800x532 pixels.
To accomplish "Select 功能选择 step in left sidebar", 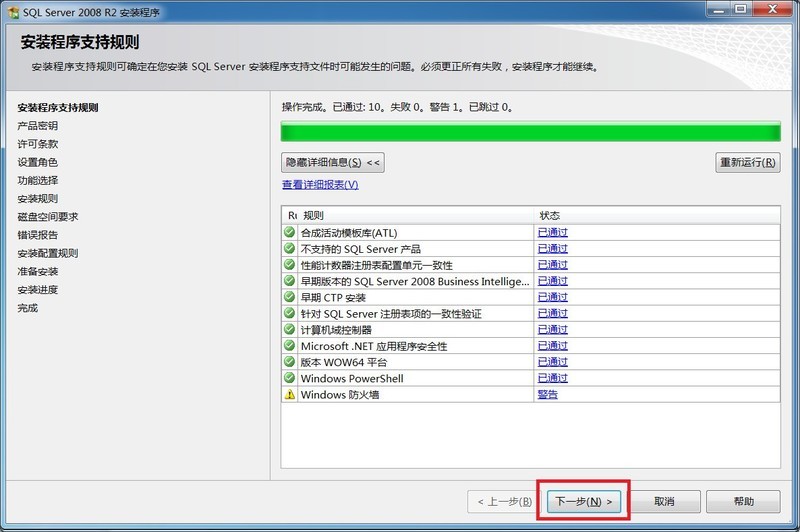I will pos(38,180).
